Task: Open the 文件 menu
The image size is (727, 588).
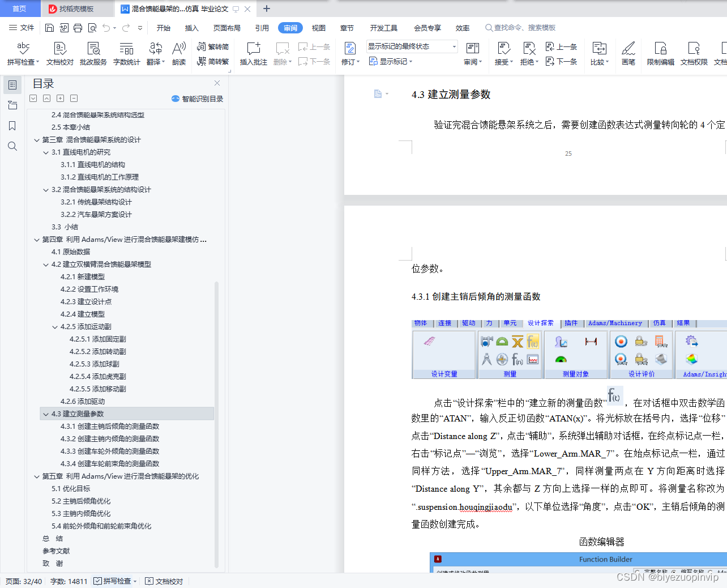Action: click(22, 28)
